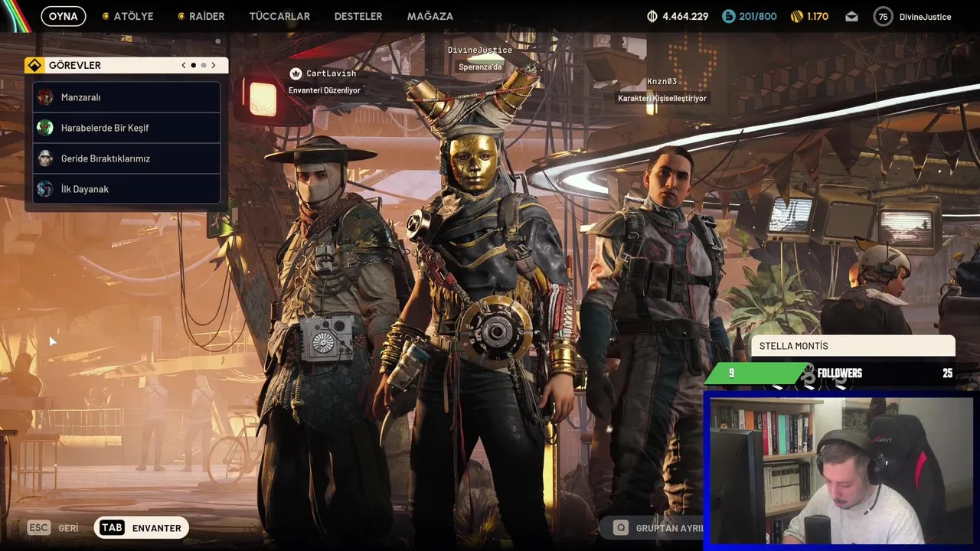Open the mail inbox icon

pyautogui.click(x=851, y=16)
